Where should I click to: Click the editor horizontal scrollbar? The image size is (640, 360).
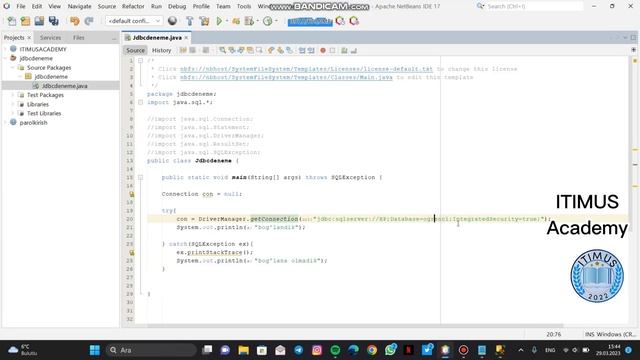pyautogui.click(x=355, y=326)
